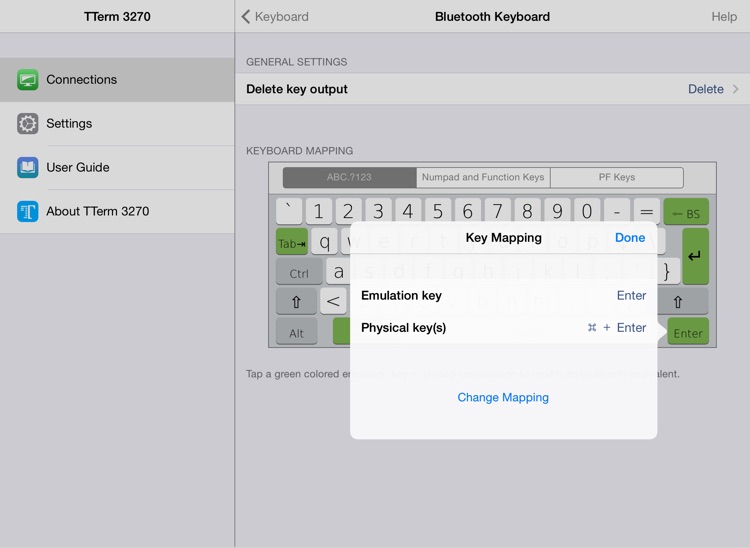
Task: Open Delete key output setting
Action: click(x=493, y=89)
